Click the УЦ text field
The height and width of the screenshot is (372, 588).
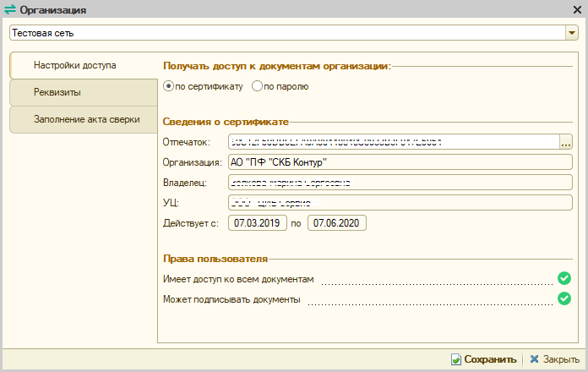(400, 203)
